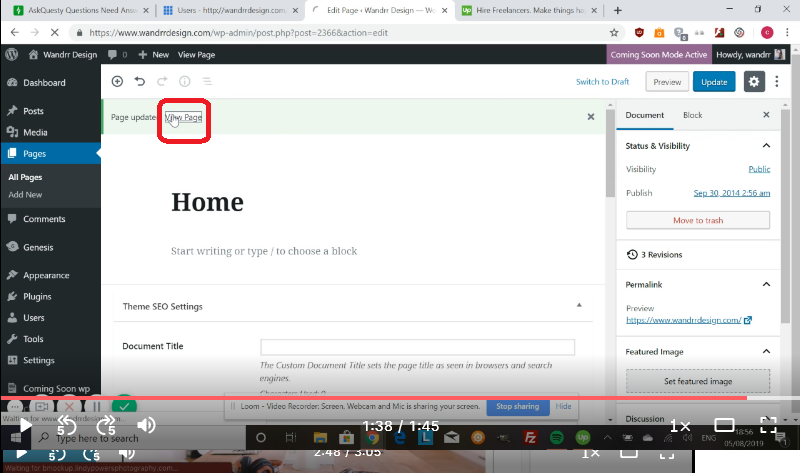This screenshot has width=800, height=473.
Task: Open the content structure info icon
Action: tap(185, 82)
